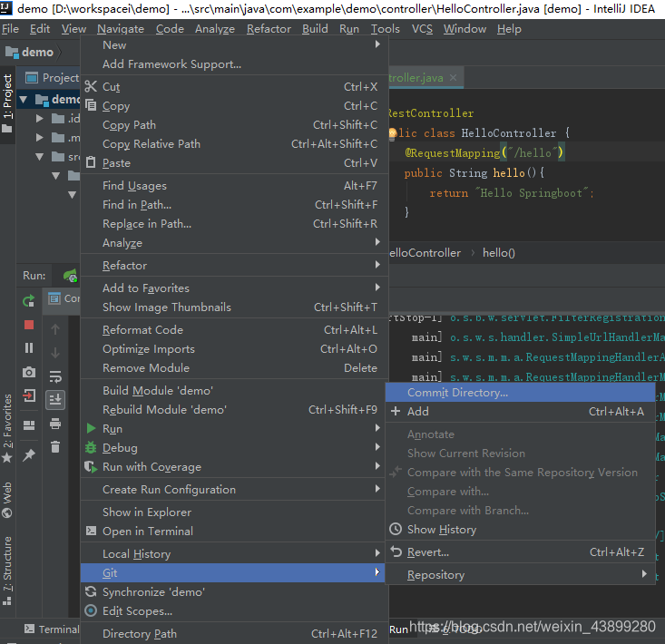Click the down arrow in console toolbar
The width and height of the screenshot is (665, 644).
(x=55, y=353)
